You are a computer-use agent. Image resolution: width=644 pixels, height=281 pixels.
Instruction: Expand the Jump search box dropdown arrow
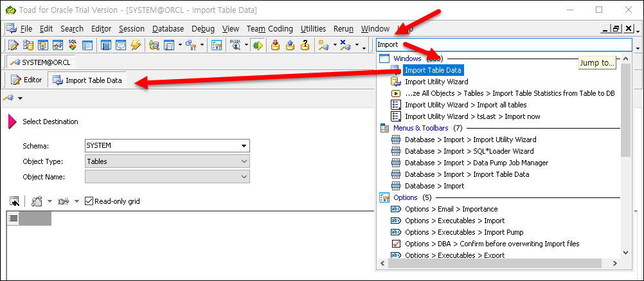637,48
